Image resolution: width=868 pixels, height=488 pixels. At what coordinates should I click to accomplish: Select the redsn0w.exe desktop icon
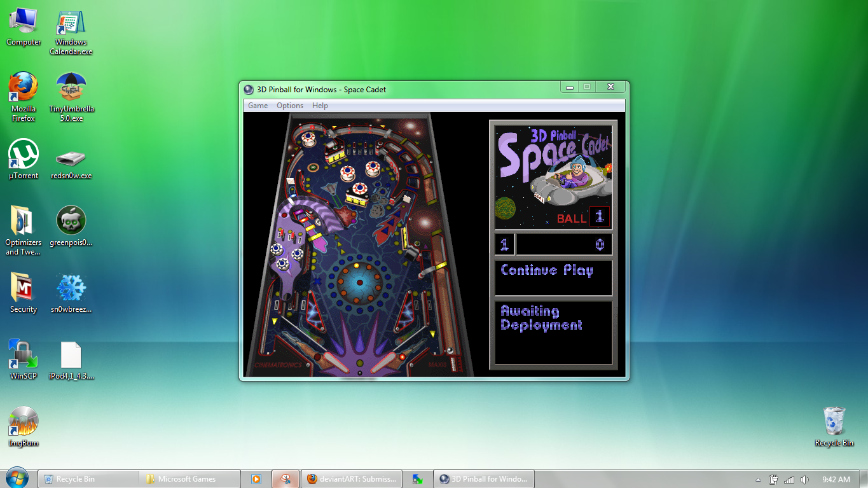tap(71, 164)
